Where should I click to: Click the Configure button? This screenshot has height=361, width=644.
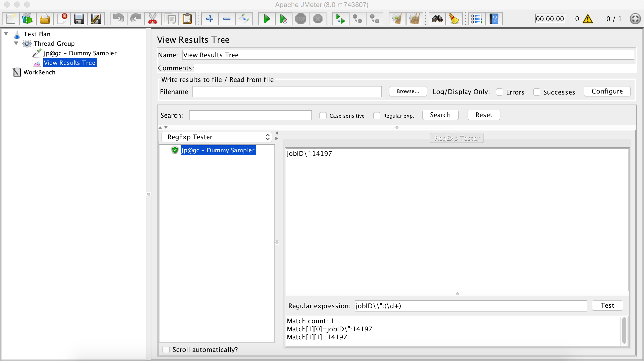[607, 91]
